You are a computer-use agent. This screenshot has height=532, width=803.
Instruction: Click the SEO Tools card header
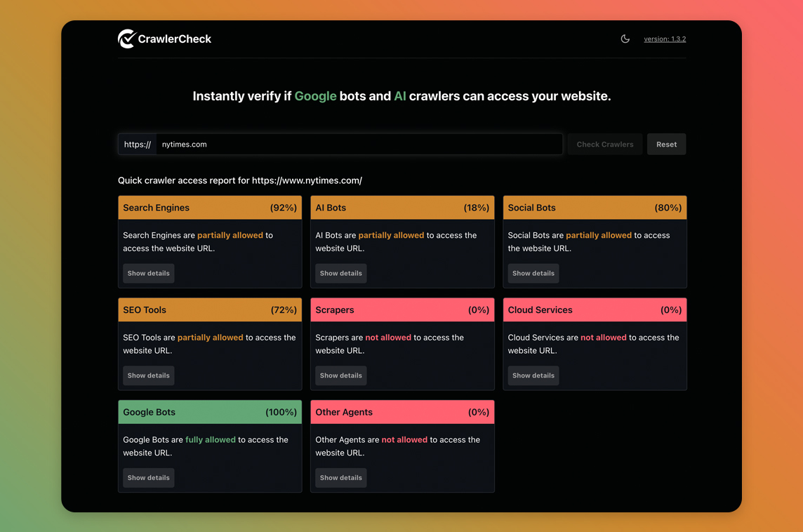(x=210, y=310)
